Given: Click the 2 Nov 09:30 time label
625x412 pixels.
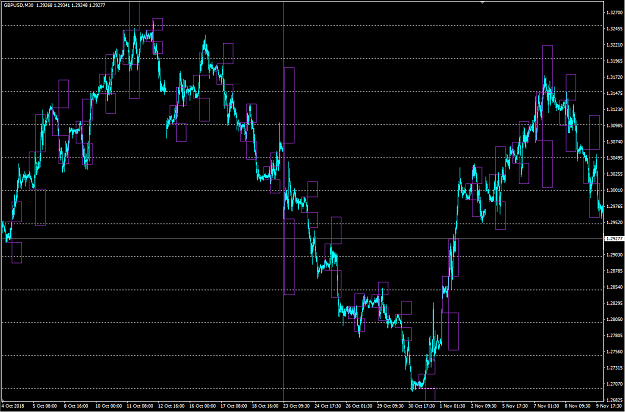Looking at the screenshot, I should (x=482, y=406).
